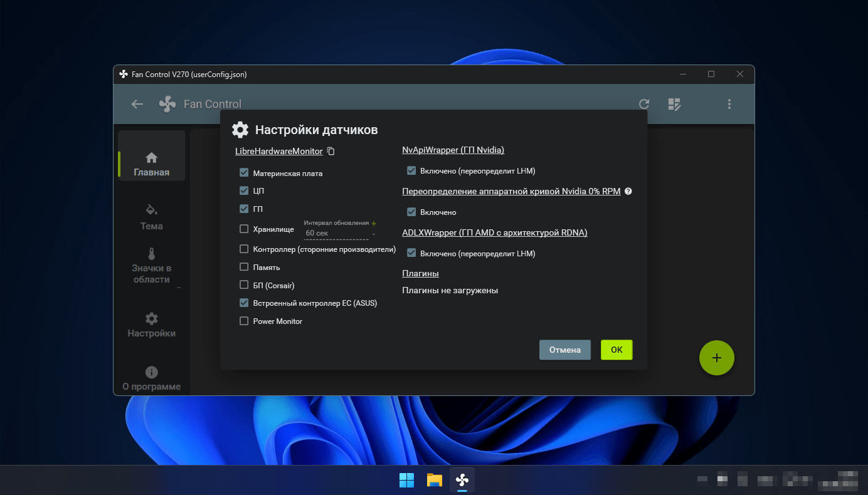This screenshot has width=868, height=495.
Task: Open the Плагины link
Action: 420,273
